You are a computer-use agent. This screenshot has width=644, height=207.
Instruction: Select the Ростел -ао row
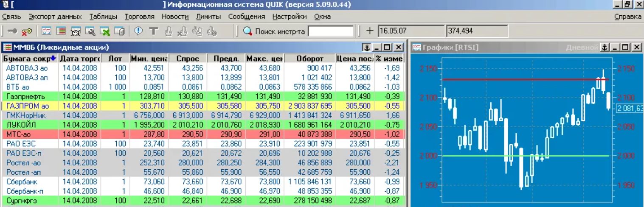(x=204, y=162)
